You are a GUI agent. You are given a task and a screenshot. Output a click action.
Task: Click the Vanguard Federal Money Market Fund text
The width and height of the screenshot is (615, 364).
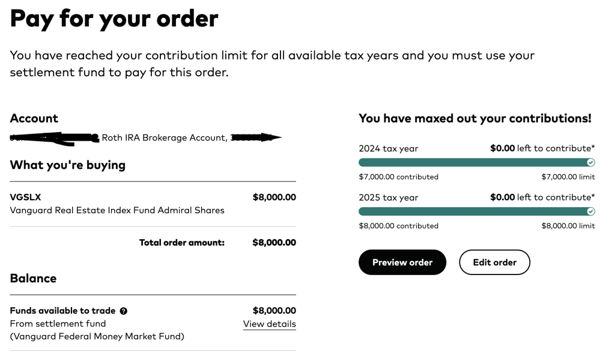click(x=97, y=336)
